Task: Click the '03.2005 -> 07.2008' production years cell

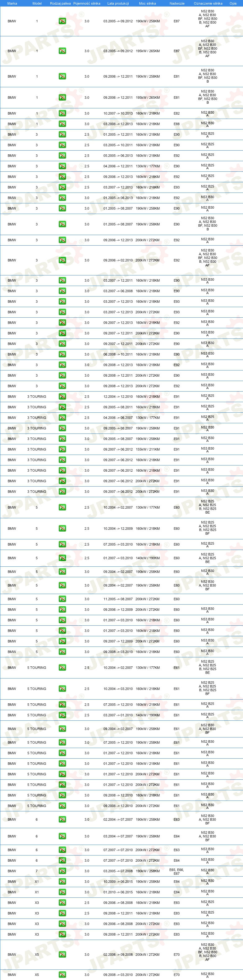Action: 118,871
